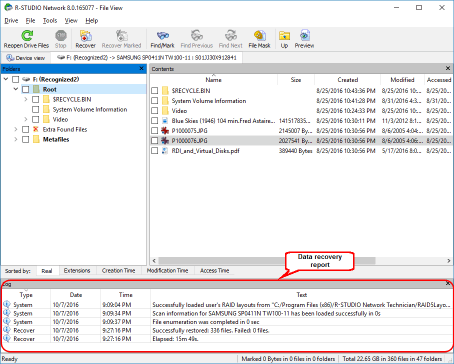
Task: Select the Successfully restored 336 files log row
Action: [227, 330]
